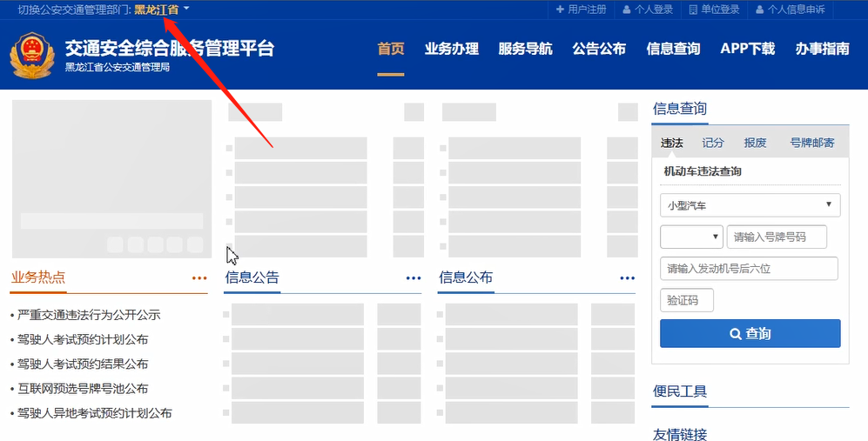Open the plate prefix dropdown
This screenshot has width=868, height=441.
coord(691,237)
